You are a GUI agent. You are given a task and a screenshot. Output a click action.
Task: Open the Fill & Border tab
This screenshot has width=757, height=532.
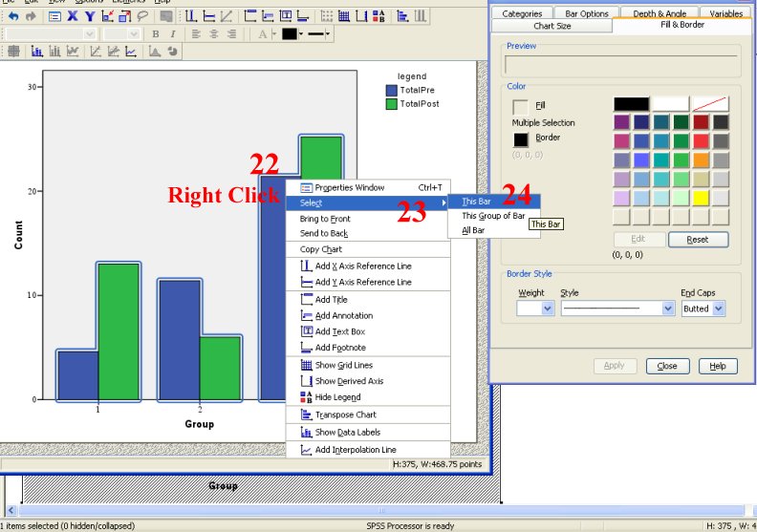(681, 25)
